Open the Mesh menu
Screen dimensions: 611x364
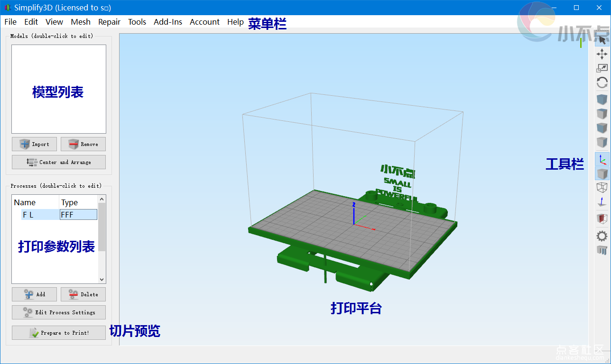tap(81, 22)
